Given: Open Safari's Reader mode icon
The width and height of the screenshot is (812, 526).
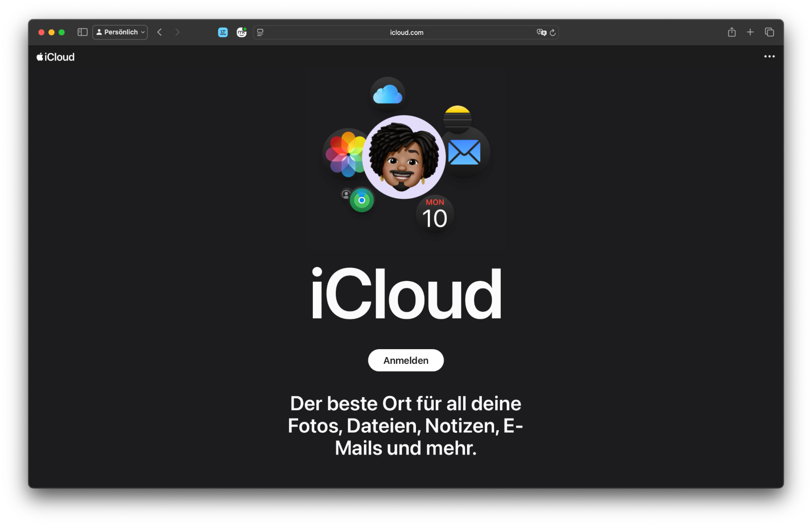Looking at the screenshot, I should click(260, 32).
